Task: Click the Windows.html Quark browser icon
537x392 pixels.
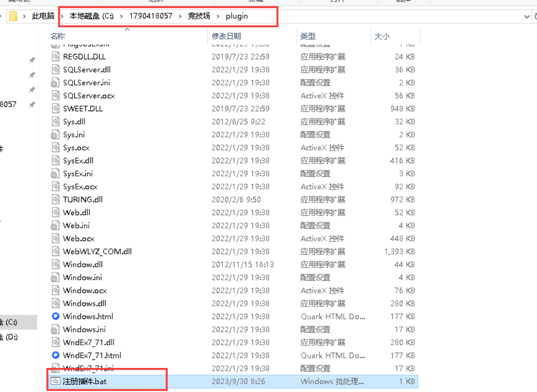Action: point(56,316)
